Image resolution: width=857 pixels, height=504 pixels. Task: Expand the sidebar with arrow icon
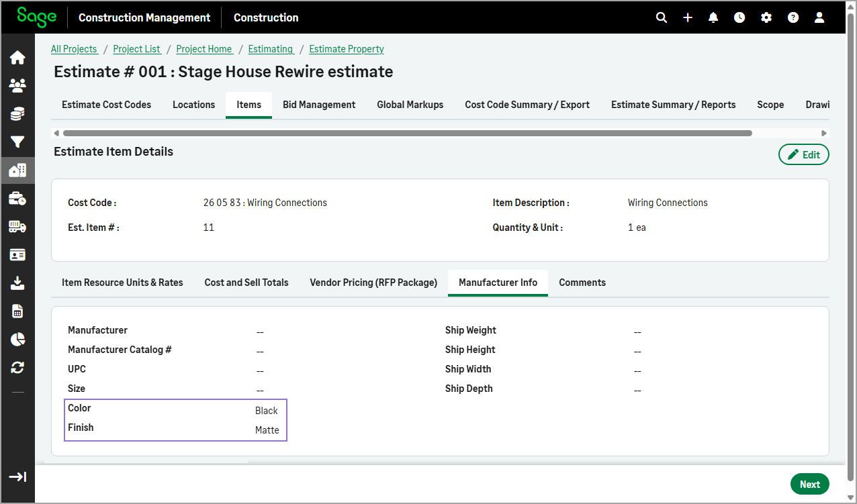point(17,477)
